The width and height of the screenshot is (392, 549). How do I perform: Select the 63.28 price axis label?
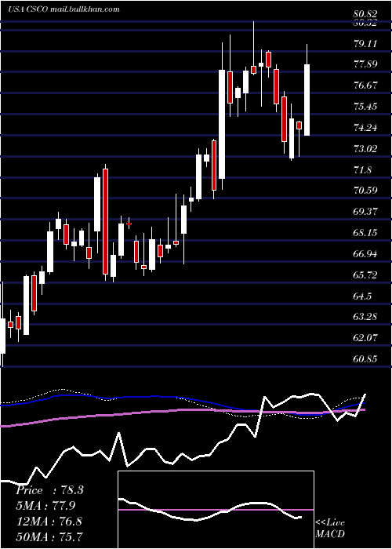(365, 317)
